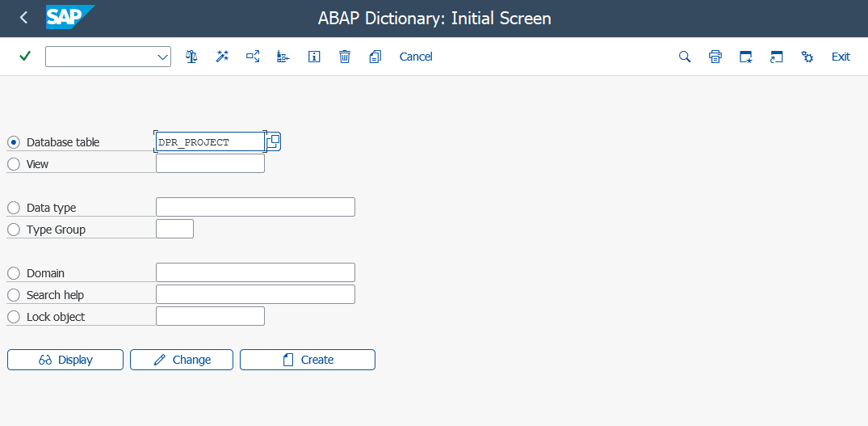This screenshot has width=868, height=426.
Task: Click the Copy object icon
Action: point(375,57)
